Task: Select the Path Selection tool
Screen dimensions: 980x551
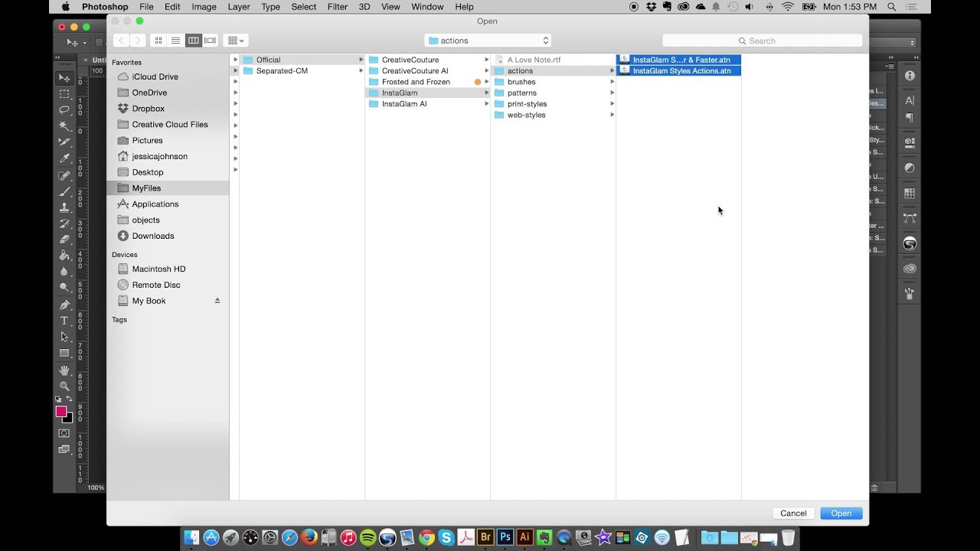Action: pos(64,337)
